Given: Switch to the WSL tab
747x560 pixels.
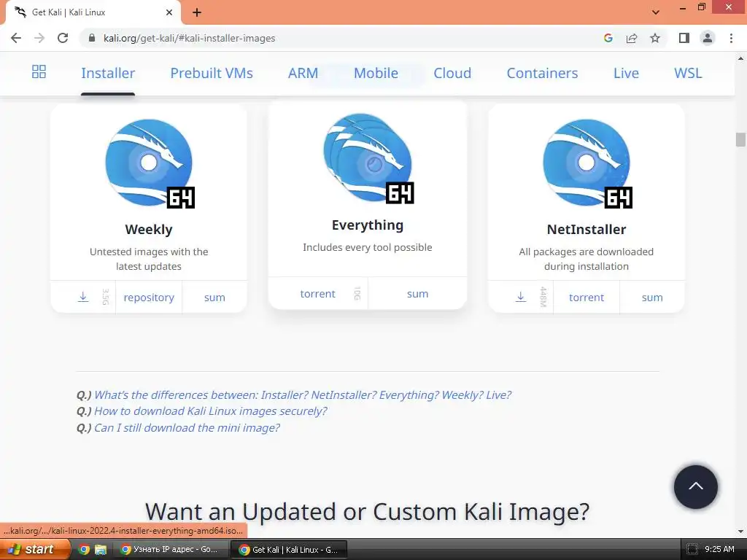Looking at the screenshot, I should [688, 73].
